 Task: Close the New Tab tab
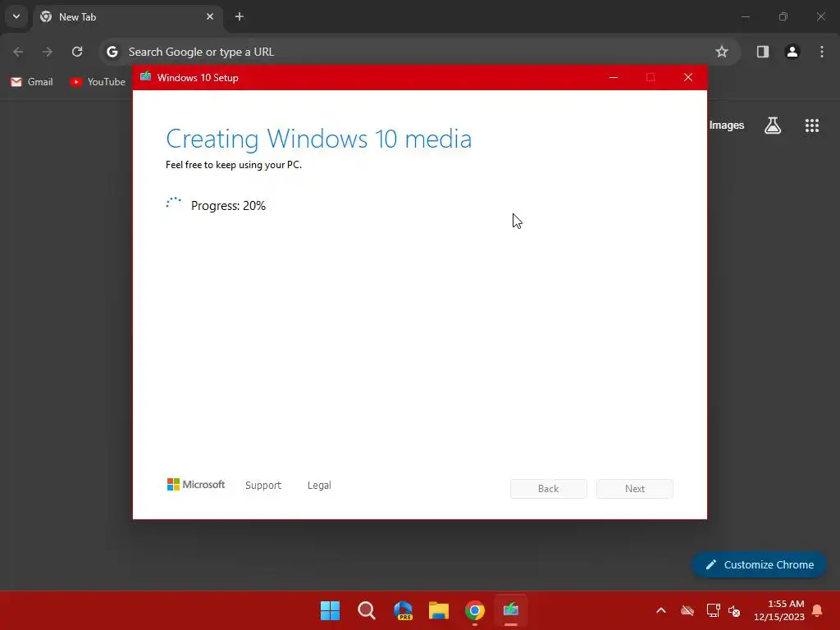pos(210,16)
